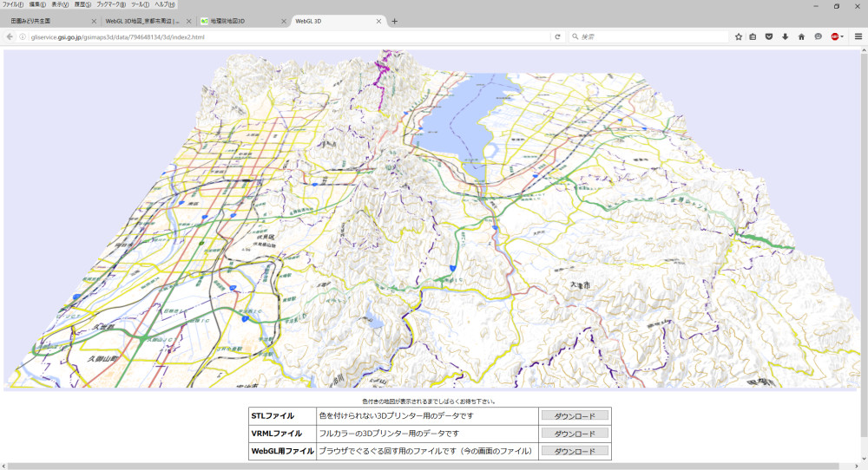Bookmark this page with the star icon
This screenshot has height=470, width=868.
click(739, 36)
